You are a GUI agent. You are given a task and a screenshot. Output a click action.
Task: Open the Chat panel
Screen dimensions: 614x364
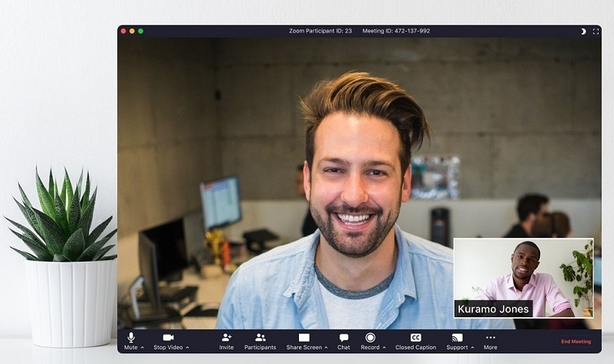pyautogui.click(x=344, y=338)
